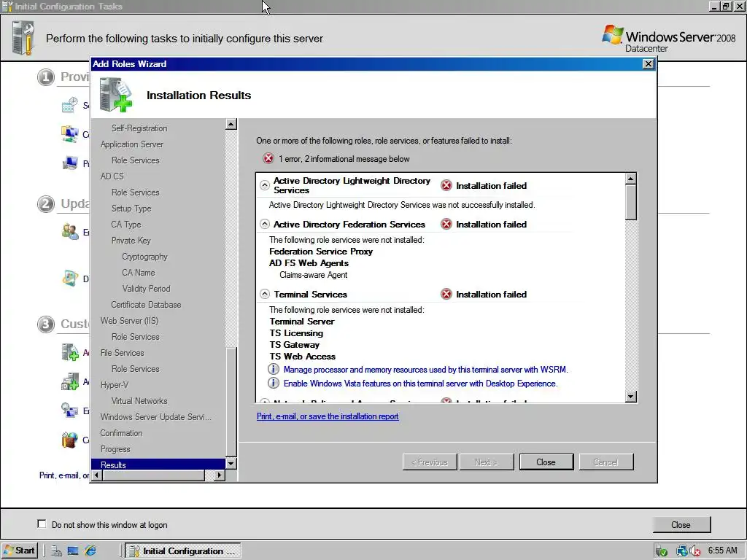Click 'TS Licensing' in results list
The width and height of the screenshot is (747, 560).
pos(296,332)
